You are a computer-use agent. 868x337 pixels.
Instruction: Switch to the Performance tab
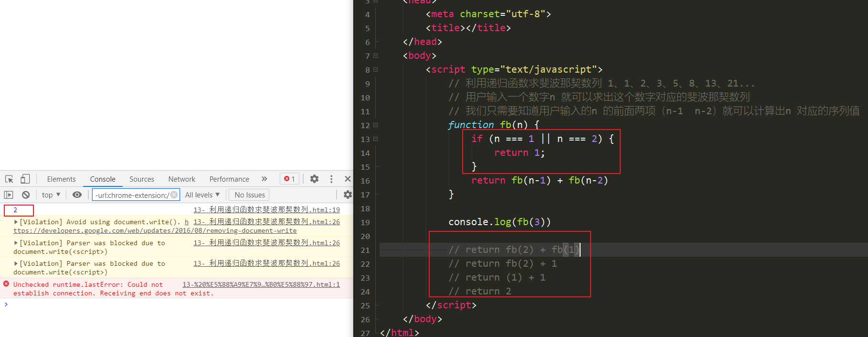(229, 179)
